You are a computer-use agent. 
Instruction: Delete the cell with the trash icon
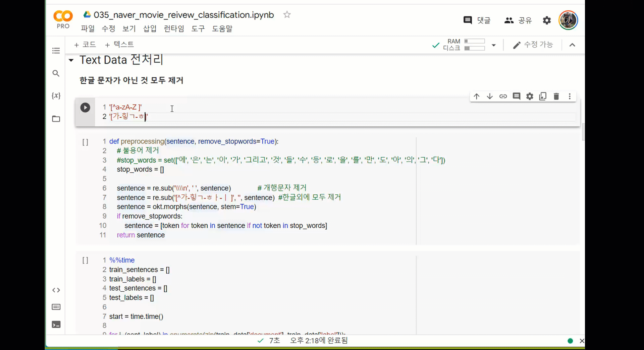[556, 97]
